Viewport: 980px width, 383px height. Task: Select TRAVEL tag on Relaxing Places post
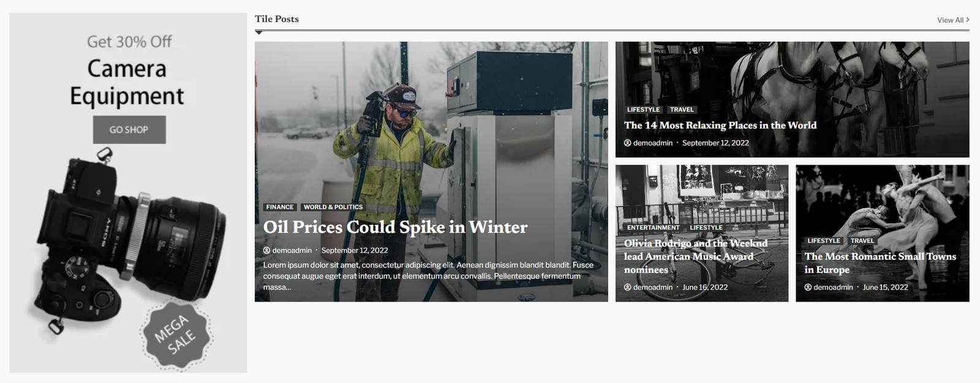682,110
